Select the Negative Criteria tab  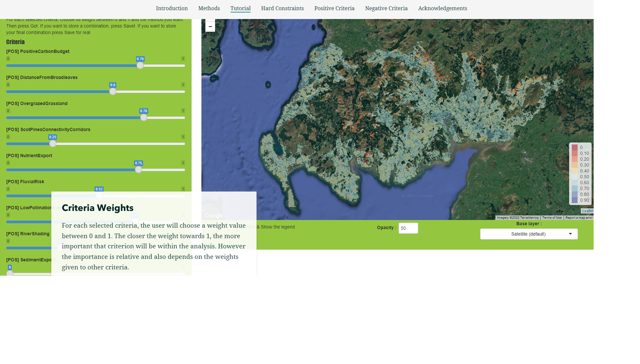click(386, 8)
